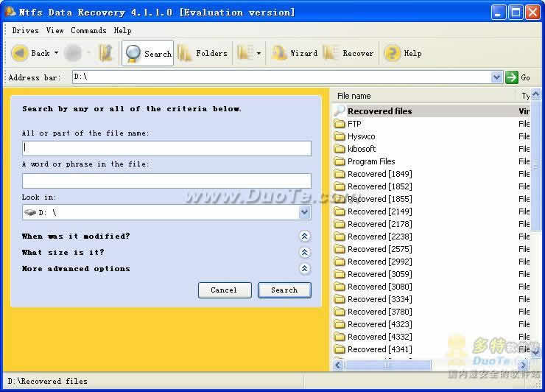Expand the address bar dropdown
Screen dimensions: 545x392
[496, 77]
